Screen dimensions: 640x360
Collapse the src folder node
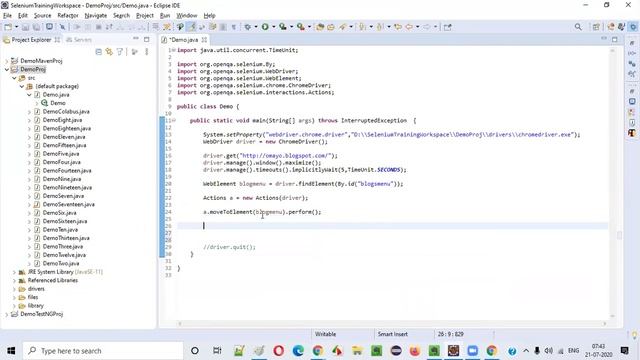[x=14, y=78]
